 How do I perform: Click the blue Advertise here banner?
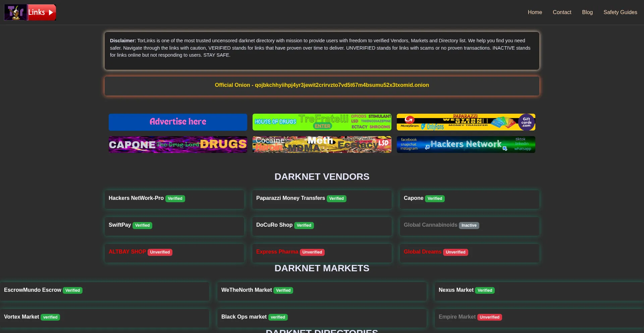[x=178, y=122]
